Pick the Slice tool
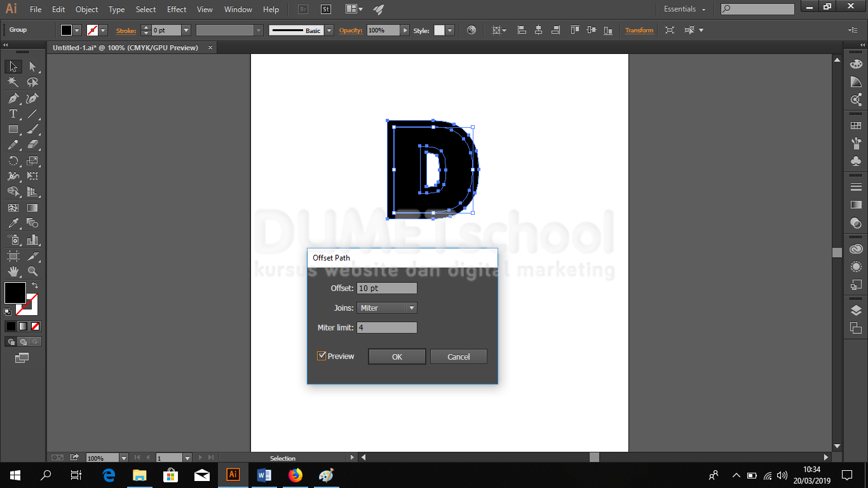Image resolution: width=868 pixels, height=488 pixels. point(32,256)
